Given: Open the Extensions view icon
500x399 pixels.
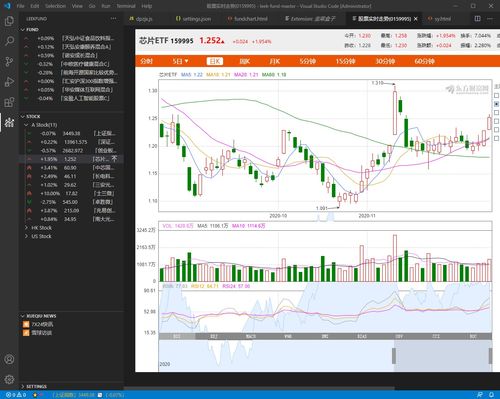Looking at the screenshot, I should pyautogui.click(x=9, y=102).
